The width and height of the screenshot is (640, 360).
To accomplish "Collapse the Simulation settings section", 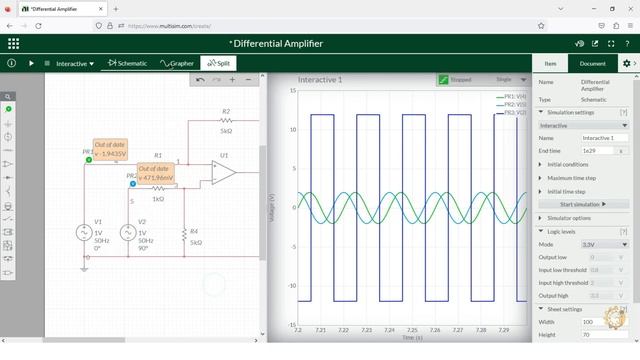I will [x=541, y=112].
